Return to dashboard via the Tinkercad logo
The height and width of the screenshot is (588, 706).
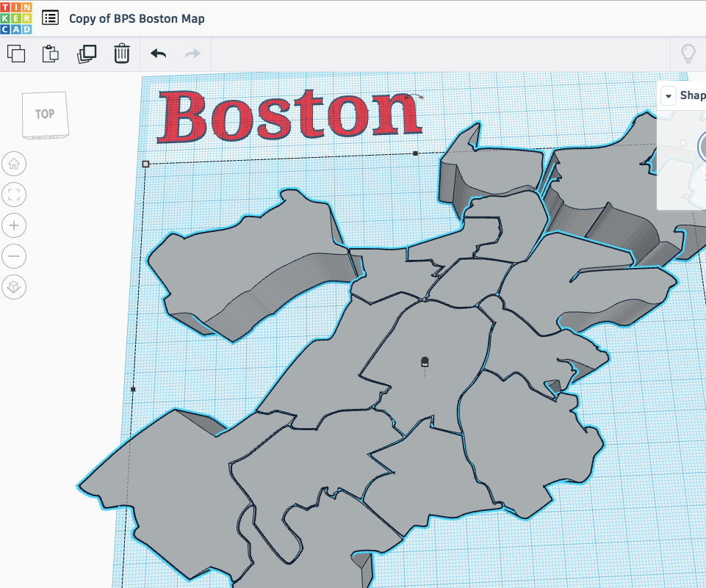tap(16, 17)
